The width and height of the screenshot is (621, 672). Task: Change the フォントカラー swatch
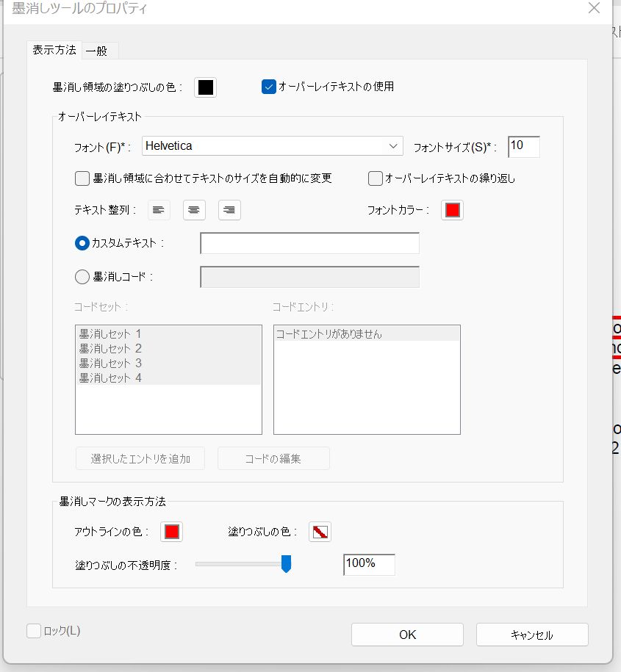pos(452,210)
